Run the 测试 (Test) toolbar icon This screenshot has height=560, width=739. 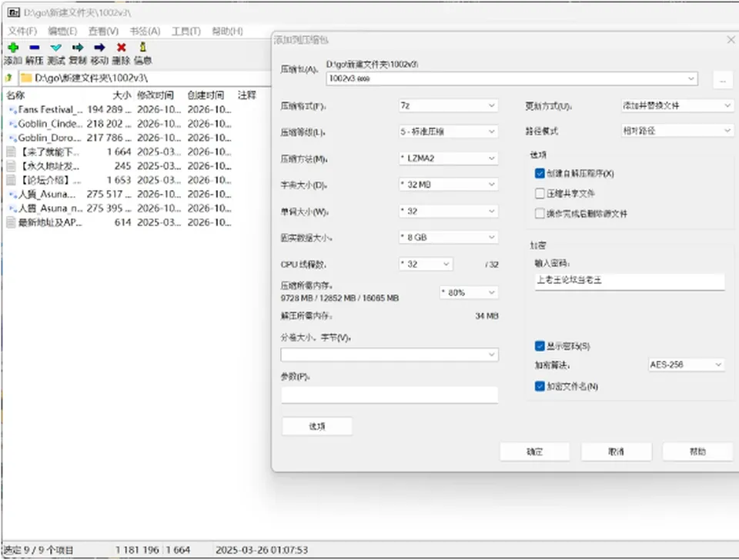[56, 47]
